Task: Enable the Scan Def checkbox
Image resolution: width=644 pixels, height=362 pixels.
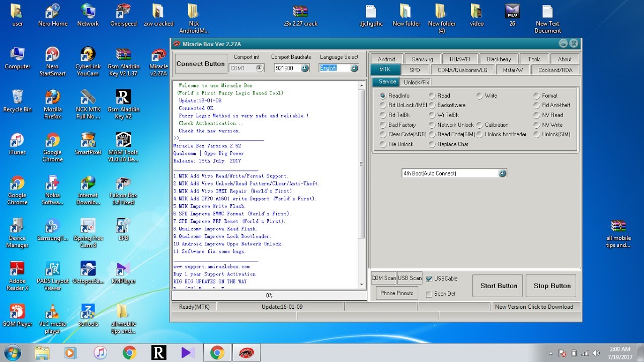Action: click(x=429, y=294)
